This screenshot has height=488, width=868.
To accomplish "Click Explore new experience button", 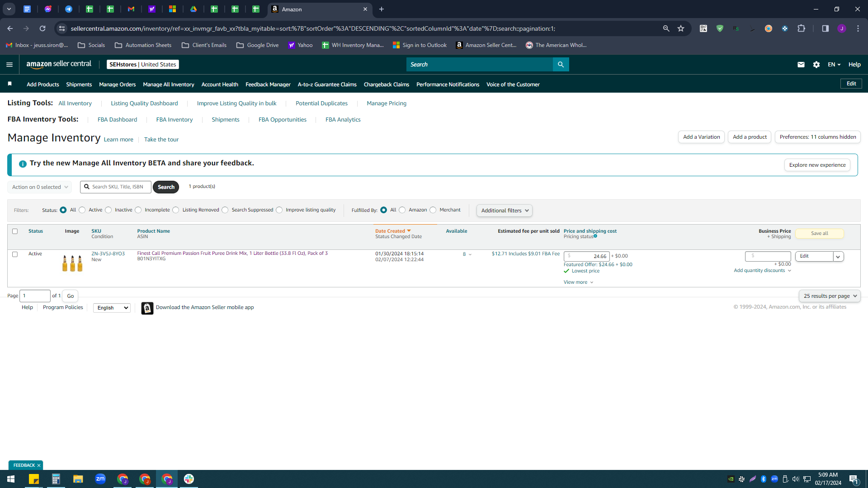I will [x=817, y=165].
